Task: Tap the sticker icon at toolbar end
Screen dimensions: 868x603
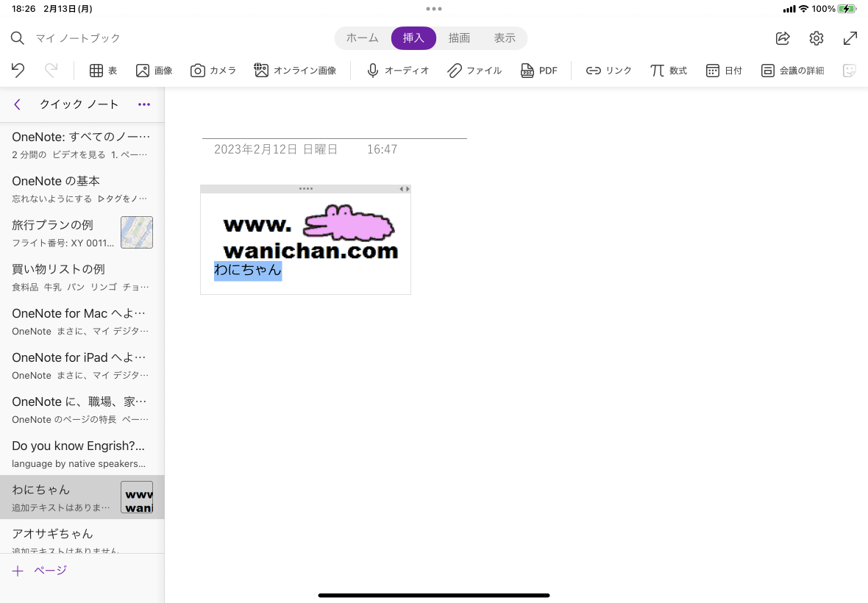Action: click(849, 71)
